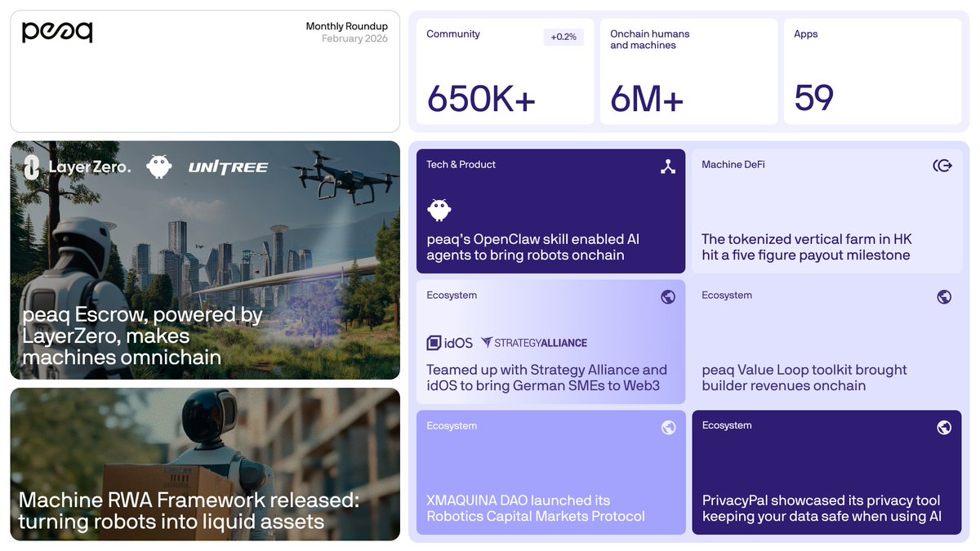
Task: Open the Machine RWA Framework story
Action: pos(205,464)
